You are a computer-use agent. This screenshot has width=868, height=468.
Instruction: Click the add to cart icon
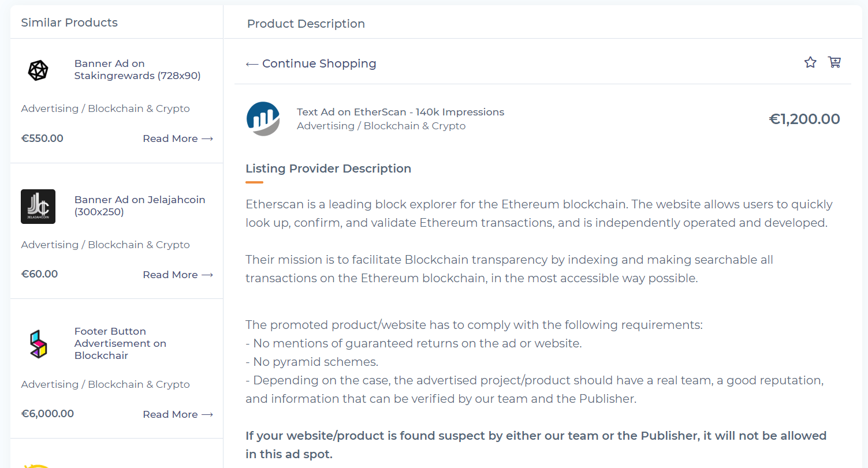(835, 62)
